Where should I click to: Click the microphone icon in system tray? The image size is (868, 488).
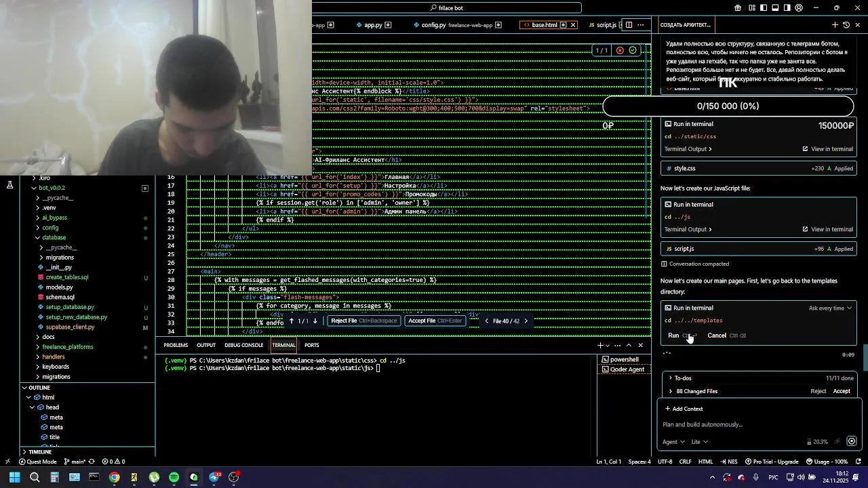(755, 477)
